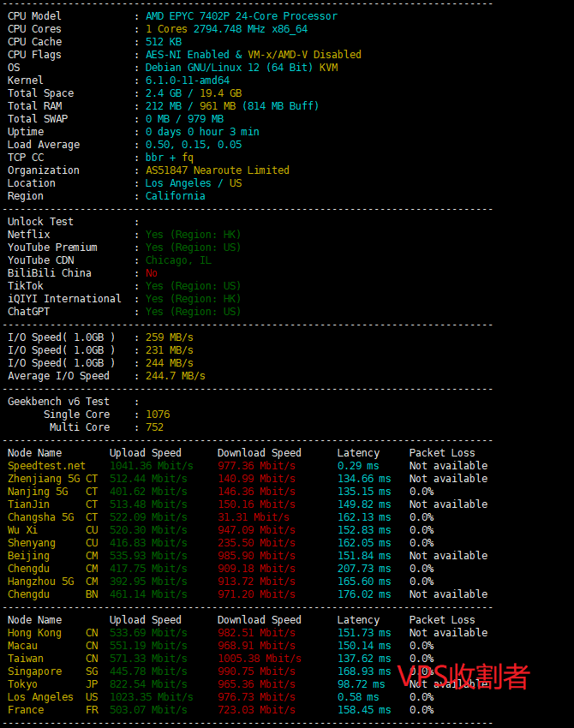Click the Average I/O Speed 244.7 MB/s value
574x728 pixels.
click(x=175, y=376)
